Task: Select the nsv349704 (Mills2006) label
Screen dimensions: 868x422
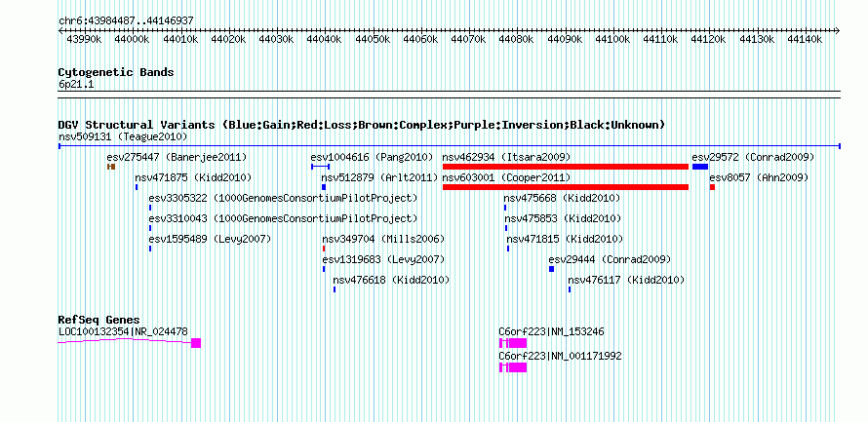Action: (x=383, y=239)
